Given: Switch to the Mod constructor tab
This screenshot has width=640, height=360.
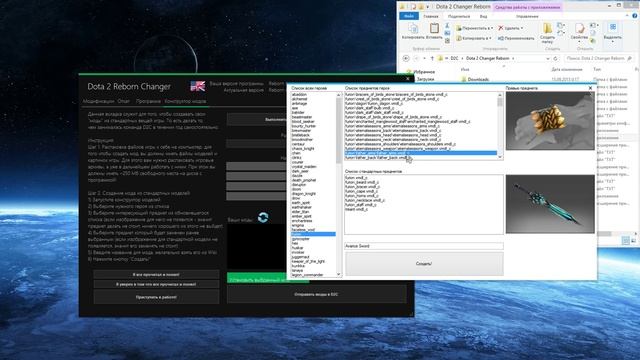Looking at the screenshot, I should pyautogui.click(x=185, y=101).
